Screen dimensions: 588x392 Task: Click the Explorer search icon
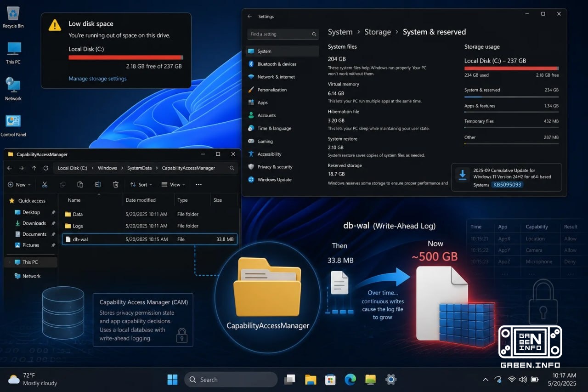point(232,168)
